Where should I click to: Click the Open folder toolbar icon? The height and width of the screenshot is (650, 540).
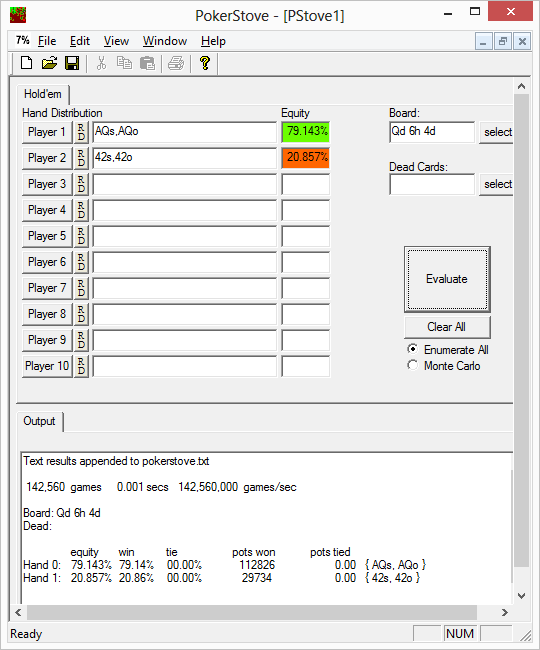point(49,63)
